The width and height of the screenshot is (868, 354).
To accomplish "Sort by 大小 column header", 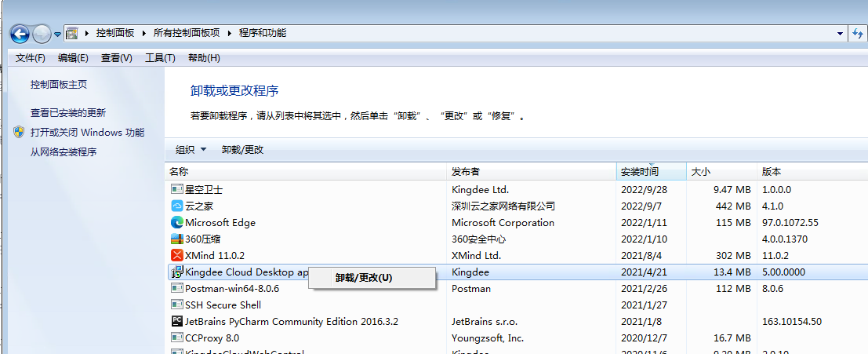I will pos(722,172).
